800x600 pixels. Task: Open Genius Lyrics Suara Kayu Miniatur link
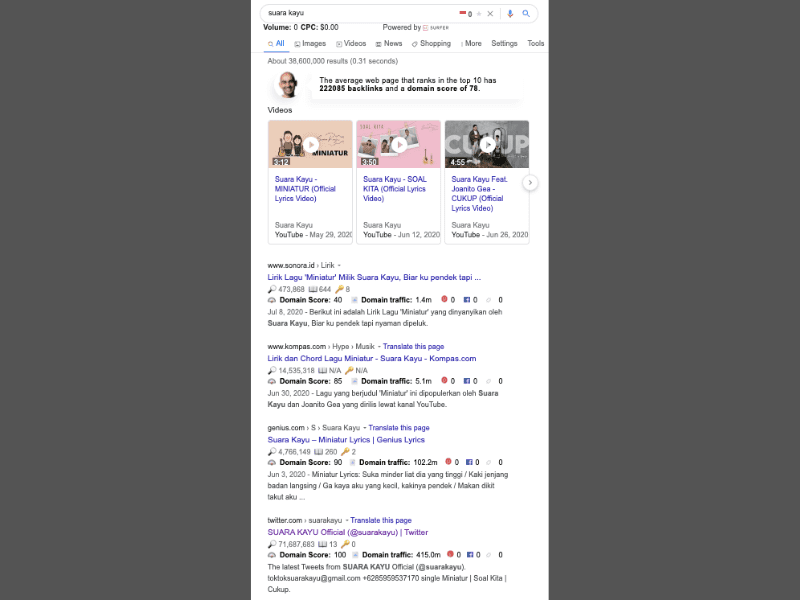tap(346, 439)
